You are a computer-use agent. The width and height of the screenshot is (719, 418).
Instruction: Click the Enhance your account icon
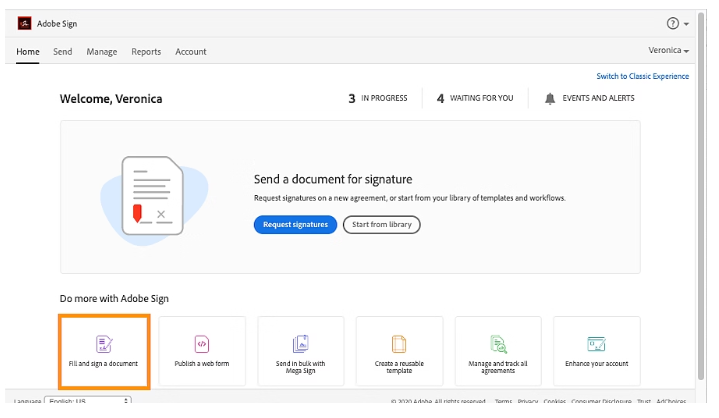(597, 343)
